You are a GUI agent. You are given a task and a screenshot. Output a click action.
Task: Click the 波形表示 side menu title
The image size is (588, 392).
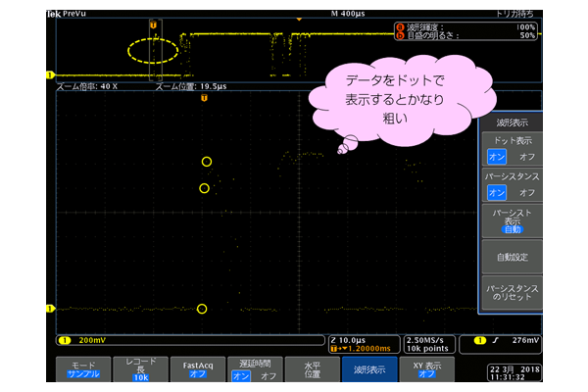pyautogui.click(x=512, y=122)
